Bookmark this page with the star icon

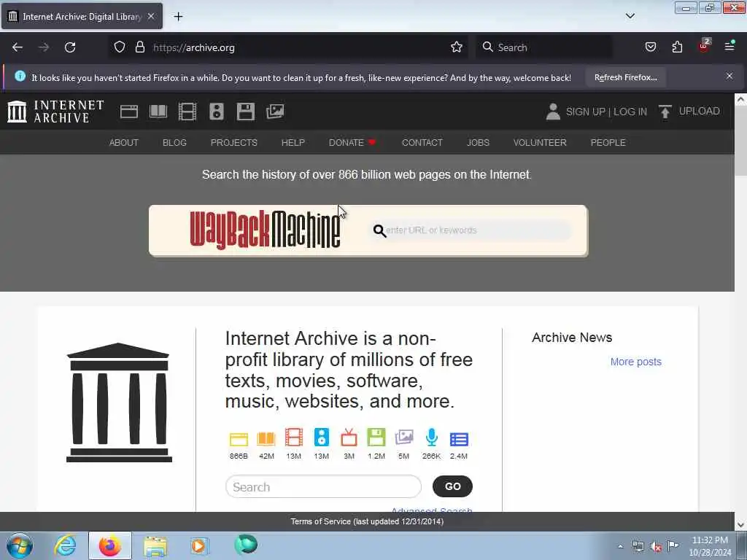click(x=457, y=47)
